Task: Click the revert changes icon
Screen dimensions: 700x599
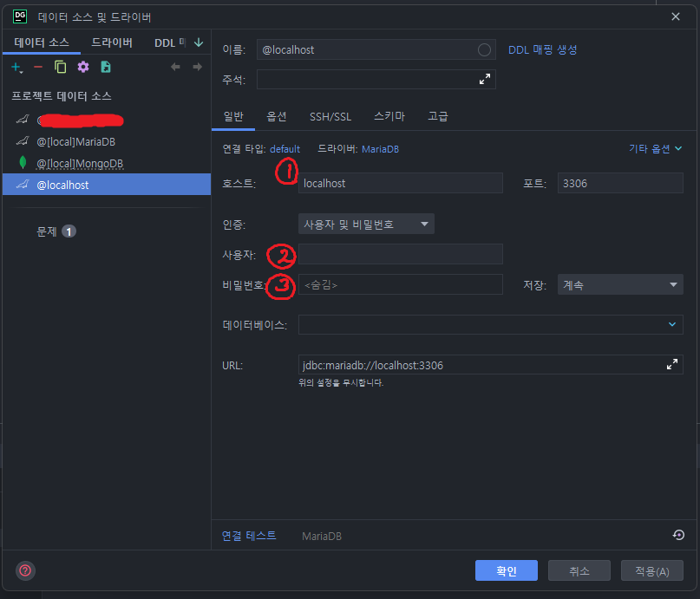Action: (x=678, y=535)
